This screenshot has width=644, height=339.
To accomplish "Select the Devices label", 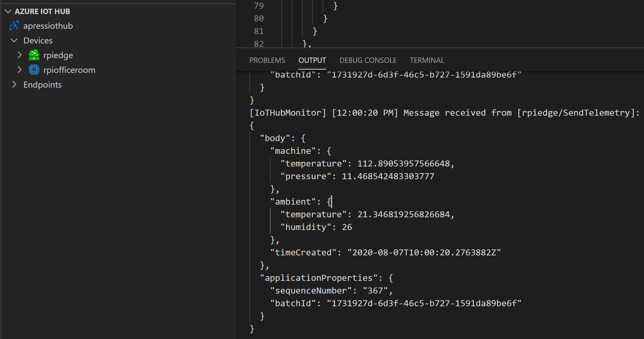I will (x=38, y=40).
